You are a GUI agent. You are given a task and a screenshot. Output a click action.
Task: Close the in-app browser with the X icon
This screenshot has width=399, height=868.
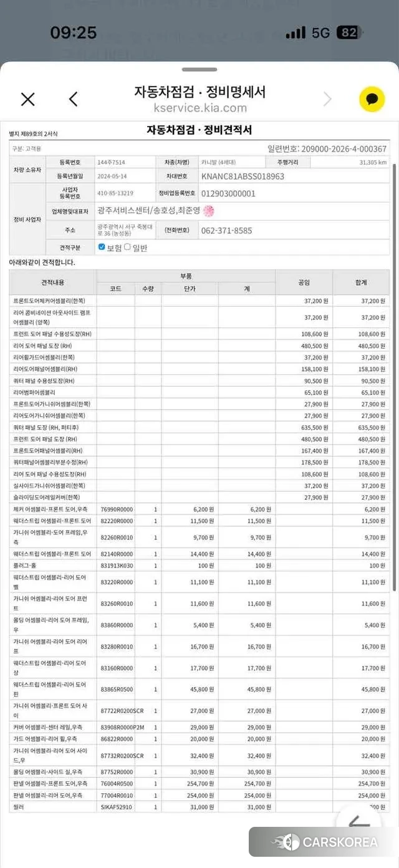(x=28, y=99)
